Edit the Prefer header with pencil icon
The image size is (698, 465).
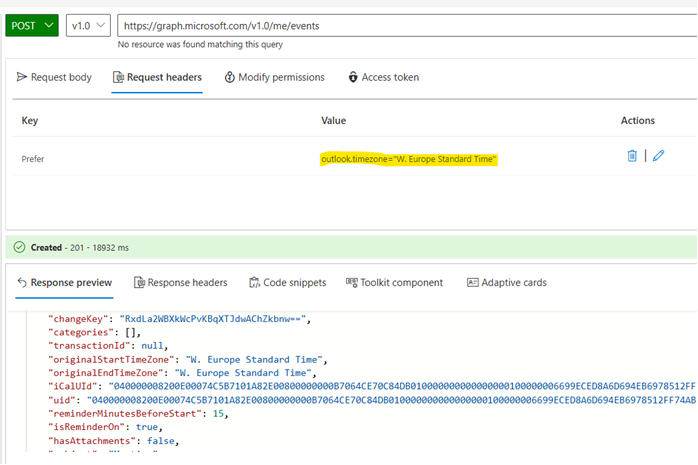point(658,156)
